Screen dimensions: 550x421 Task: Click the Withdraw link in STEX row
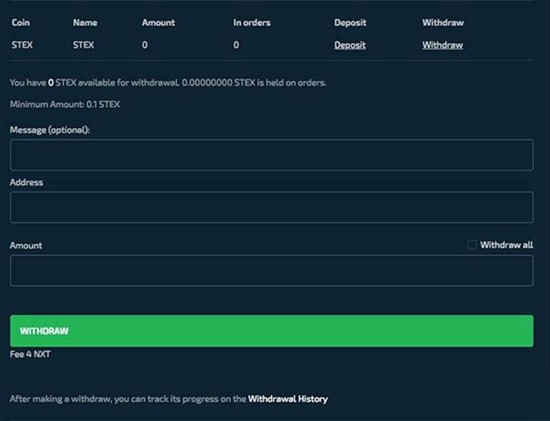coord(442,45)
